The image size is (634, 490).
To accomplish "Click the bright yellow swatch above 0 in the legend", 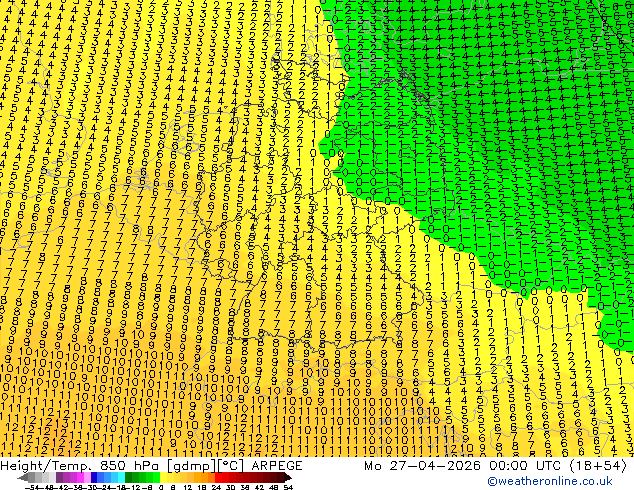I will pyautogui.click(x=163, y=477).
